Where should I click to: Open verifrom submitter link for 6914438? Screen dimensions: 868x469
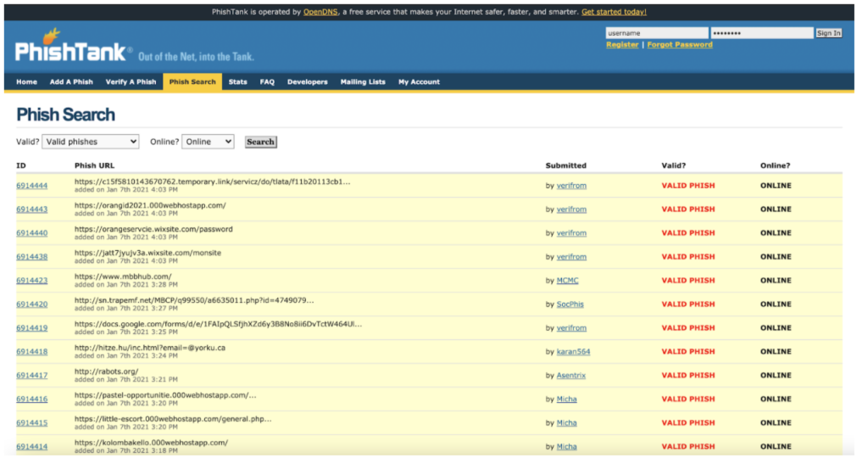pyautogui.click(x=571, y=258)
